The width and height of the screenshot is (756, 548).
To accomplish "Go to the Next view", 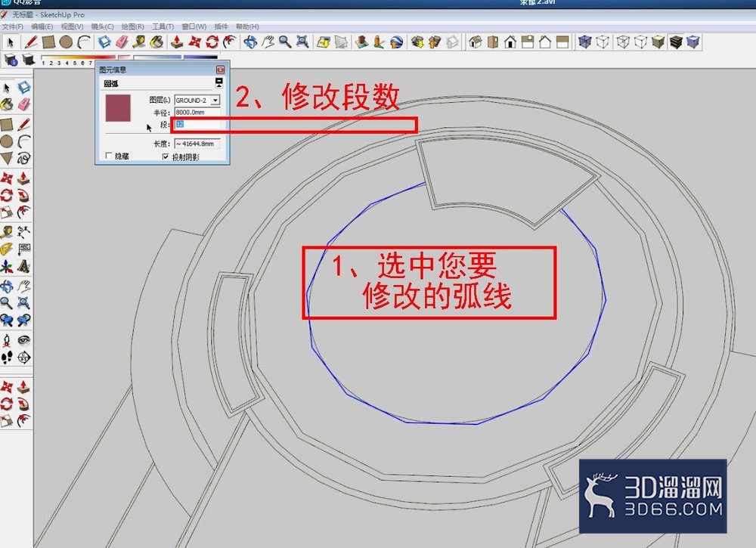I will 23,320.
